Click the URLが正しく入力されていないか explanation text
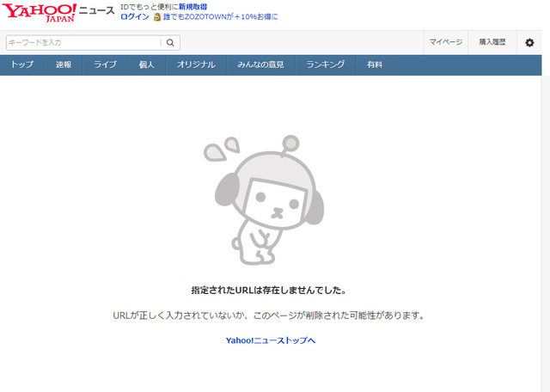 point(269,315)
